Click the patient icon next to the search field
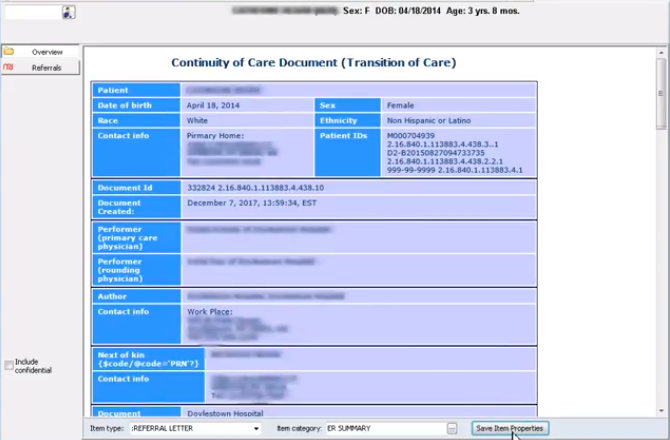 tap(69, 12)
